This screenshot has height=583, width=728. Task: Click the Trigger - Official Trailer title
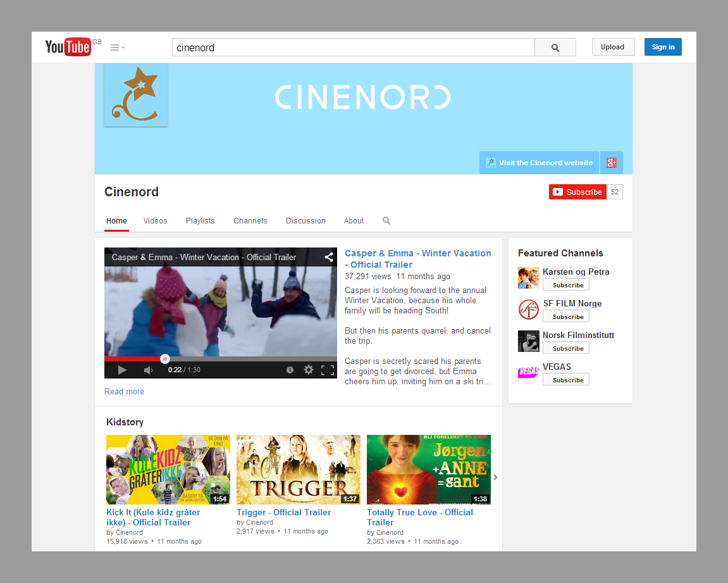284,512
